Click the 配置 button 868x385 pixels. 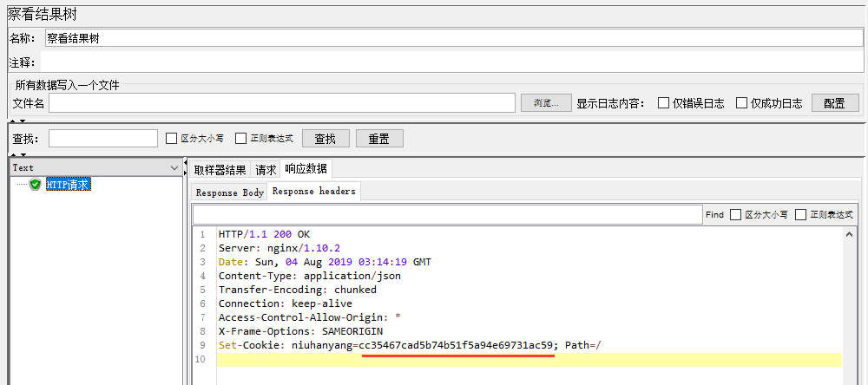[x=834, y=103]
